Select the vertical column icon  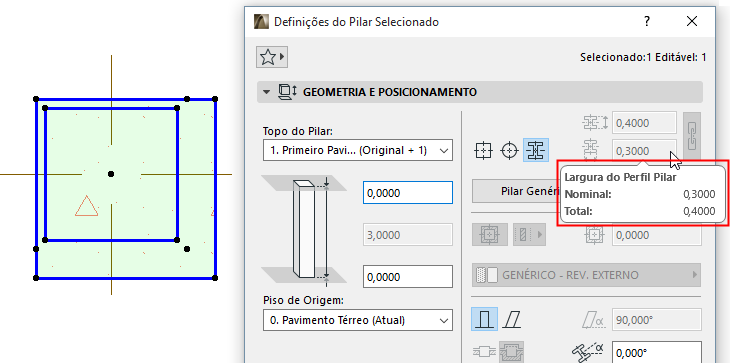click(x=484, y=319)
